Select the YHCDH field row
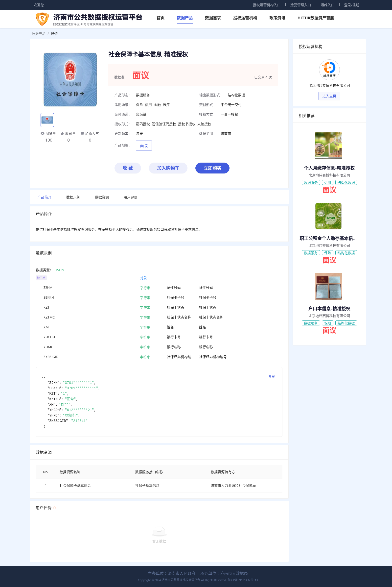392x587 pixels. click(159, 337)
